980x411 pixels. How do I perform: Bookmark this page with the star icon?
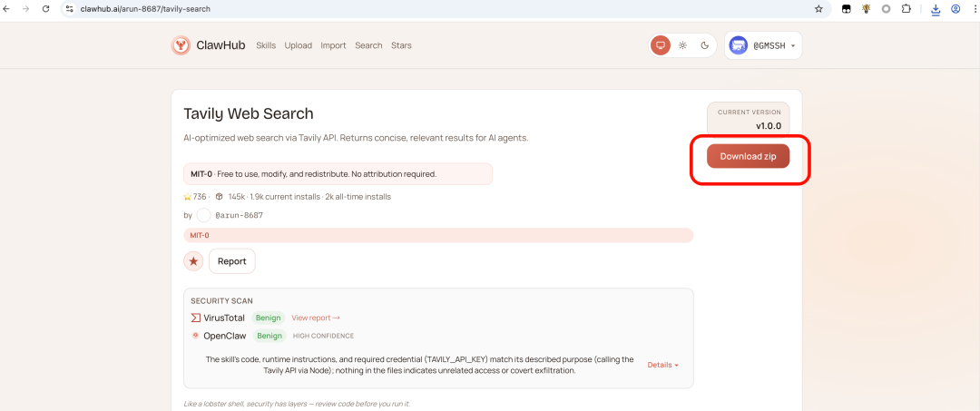818,9
